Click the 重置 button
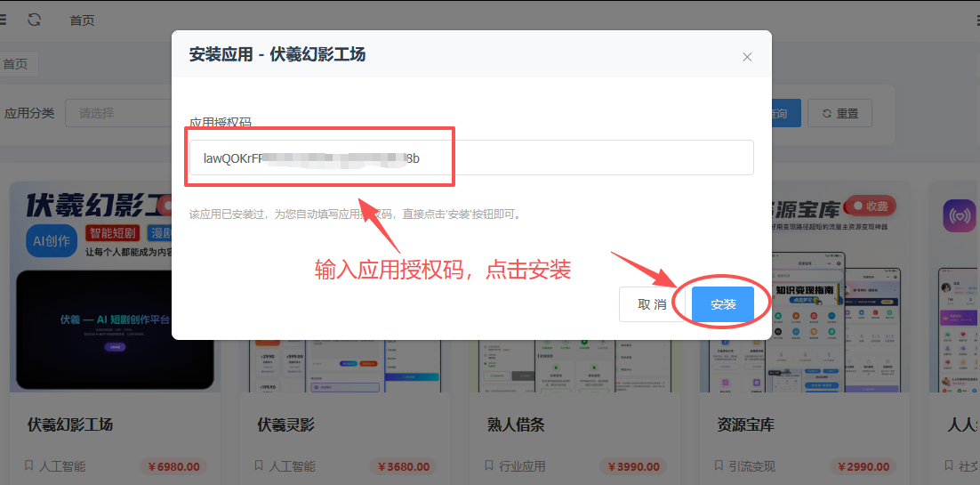This screenshot has width=980, height=485. 839,113
